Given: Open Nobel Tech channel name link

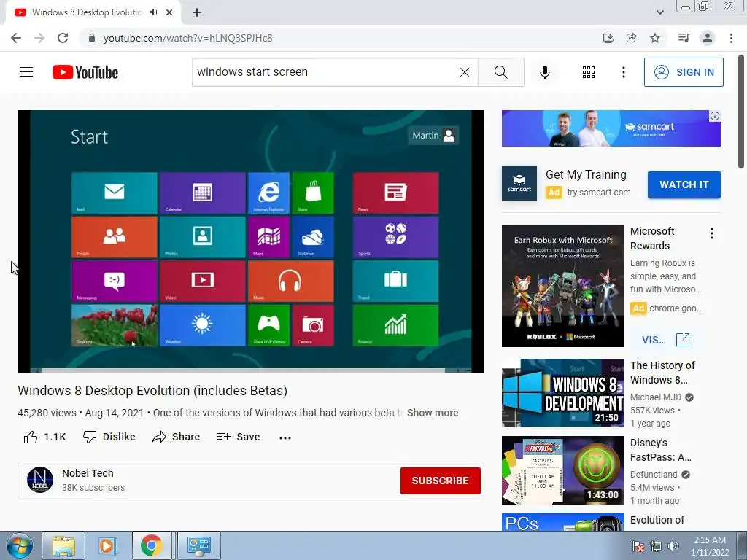Looking at the screenshot, I should [88, 473].
